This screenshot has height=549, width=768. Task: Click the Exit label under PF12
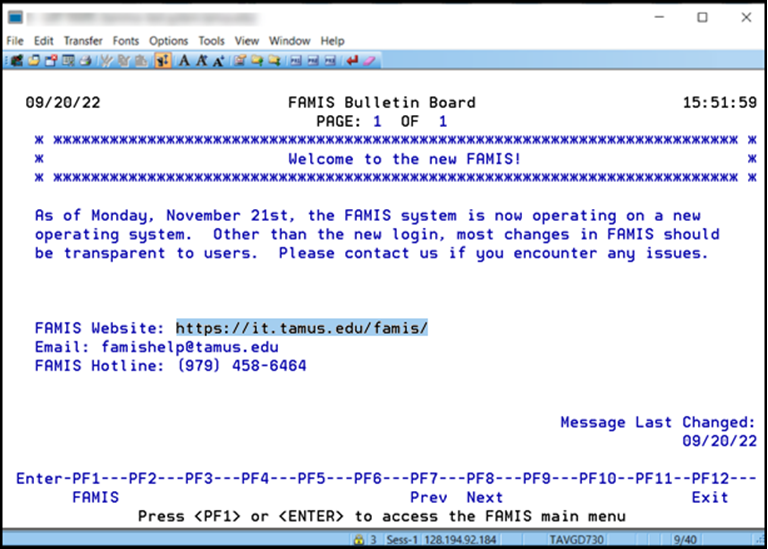pos(710,497)
